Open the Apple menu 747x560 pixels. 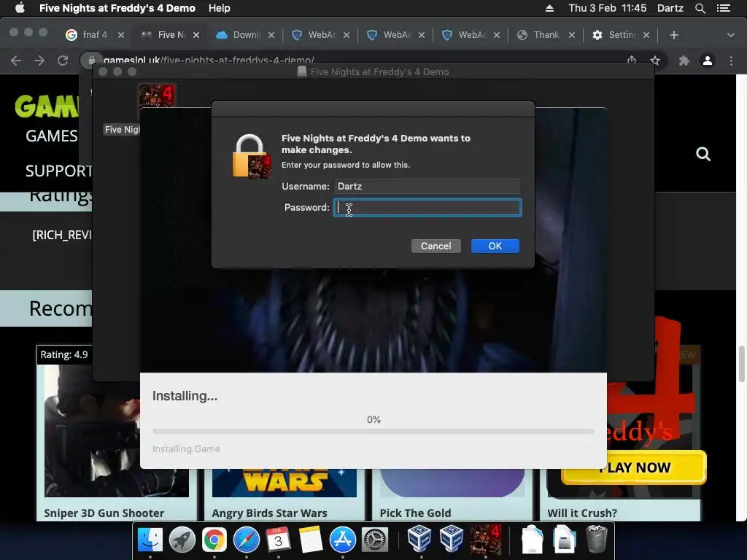click(x=20, y=8)
